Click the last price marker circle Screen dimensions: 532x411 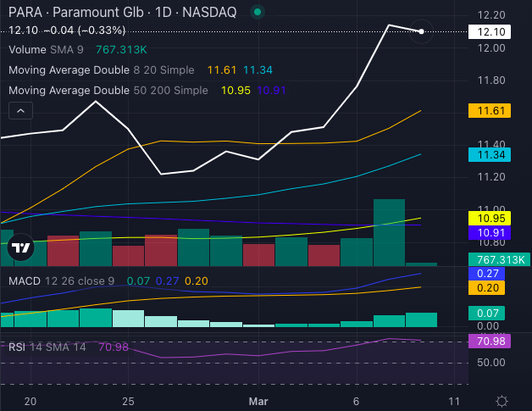tap(421, 31)
